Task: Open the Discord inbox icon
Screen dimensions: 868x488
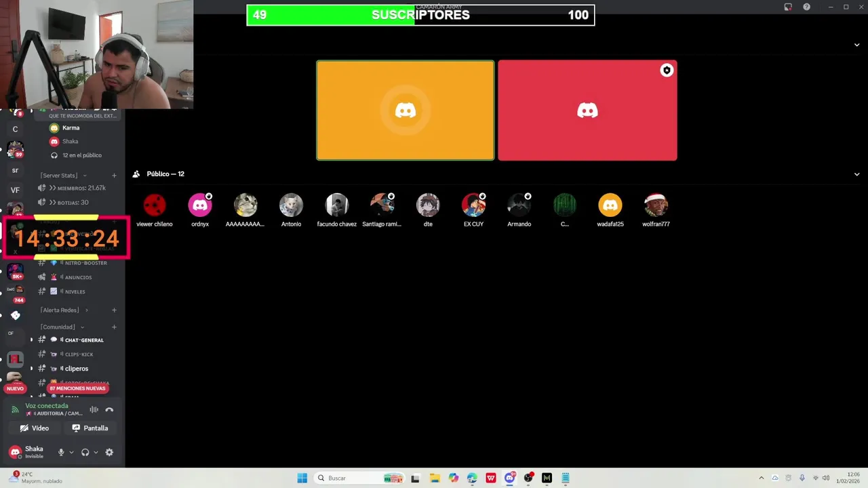Action: [788, 7]
